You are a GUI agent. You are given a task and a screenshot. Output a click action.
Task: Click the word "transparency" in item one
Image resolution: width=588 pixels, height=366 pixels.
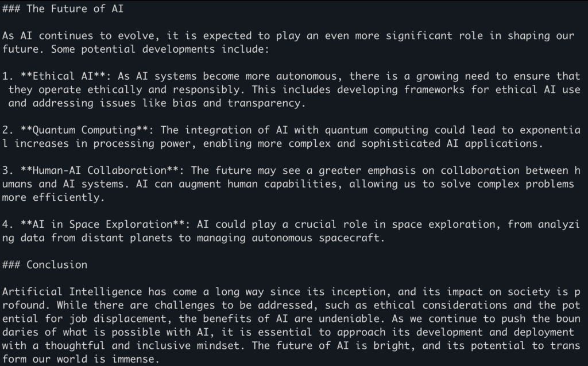[264, 103]
